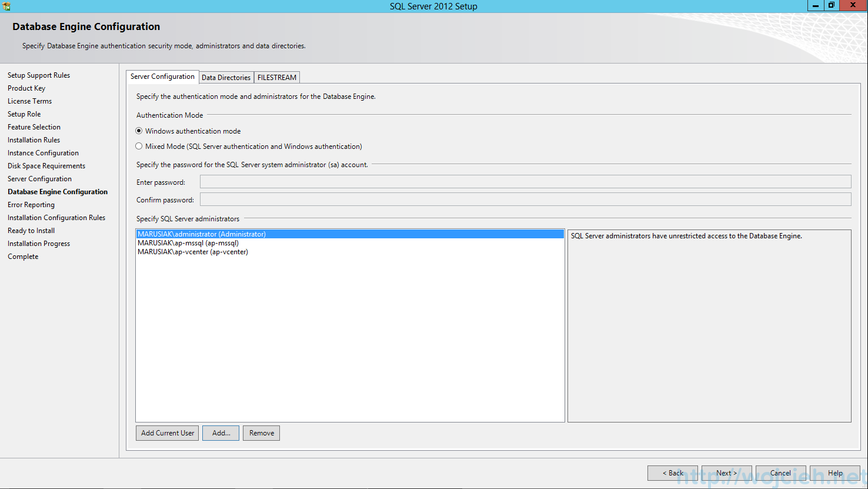The image size is (868, 489).
Task: Select Mixed Mode authentication radio button
Action: pyautogui.click(x=139, y=146)
